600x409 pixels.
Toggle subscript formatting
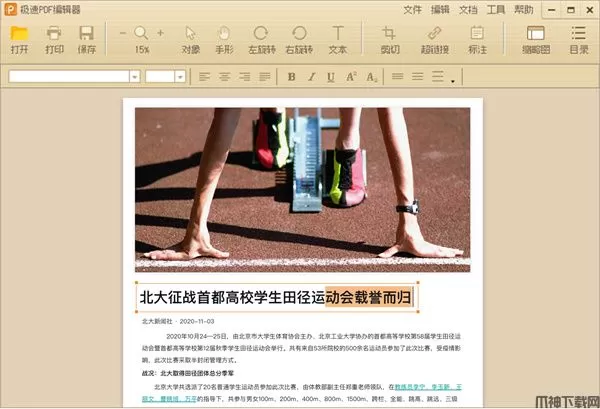click(372, 77)
